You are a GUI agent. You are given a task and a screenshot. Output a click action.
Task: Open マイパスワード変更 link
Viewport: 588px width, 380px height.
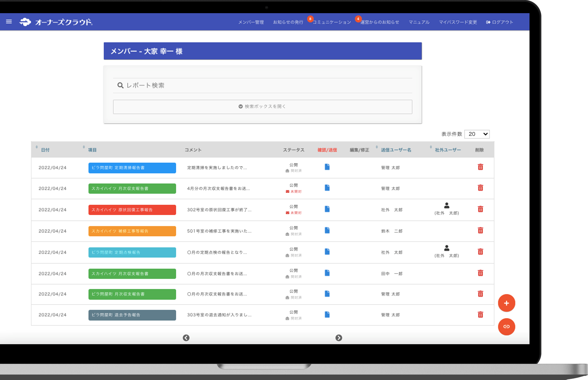pos(458,22)
